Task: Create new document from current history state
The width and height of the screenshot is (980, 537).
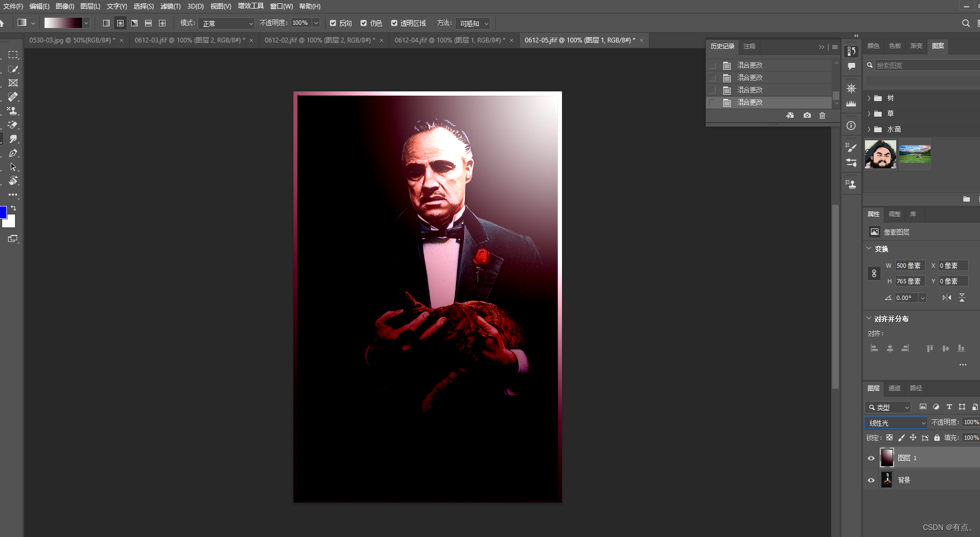Action: 790,116
